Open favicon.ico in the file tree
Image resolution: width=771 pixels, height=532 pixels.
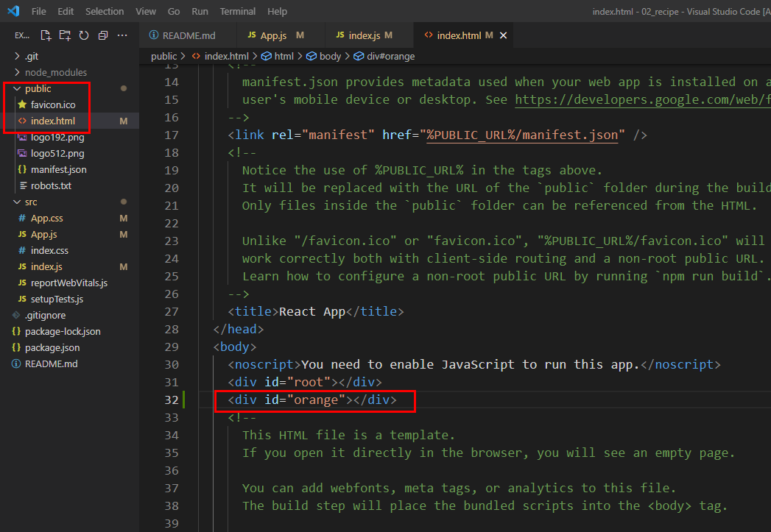[x=69, y=104]
